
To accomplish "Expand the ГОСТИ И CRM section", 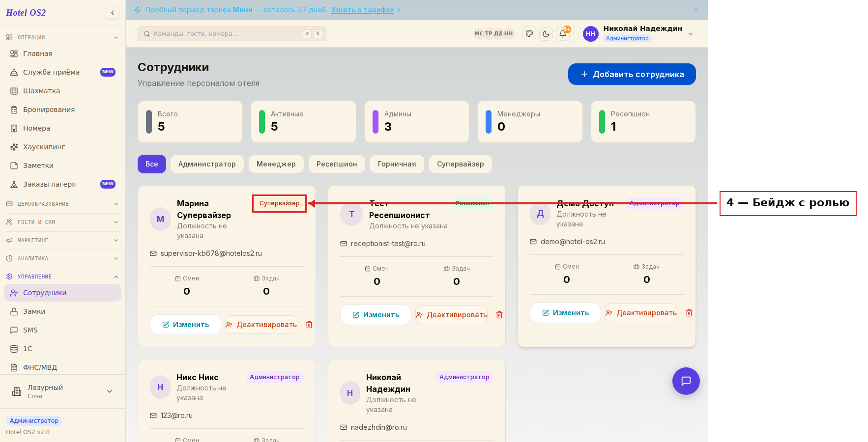I will (62, 222).
